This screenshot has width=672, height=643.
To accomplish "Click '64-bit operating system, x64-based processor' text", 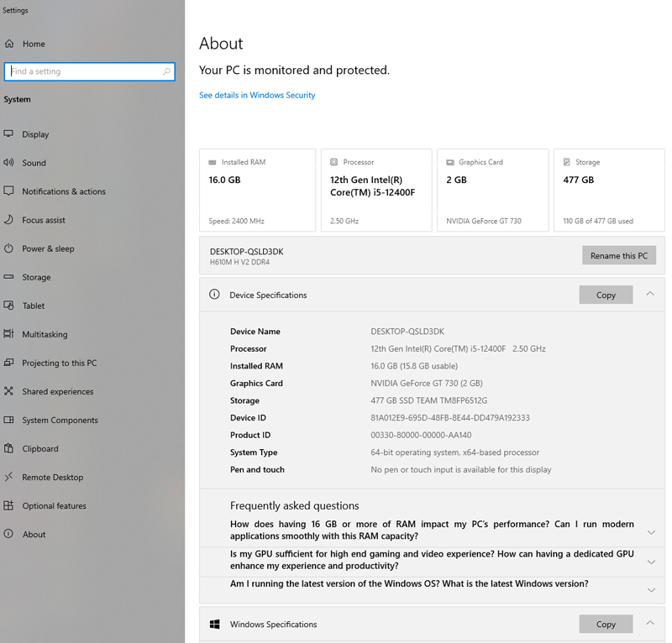I will tap(454, 452).
